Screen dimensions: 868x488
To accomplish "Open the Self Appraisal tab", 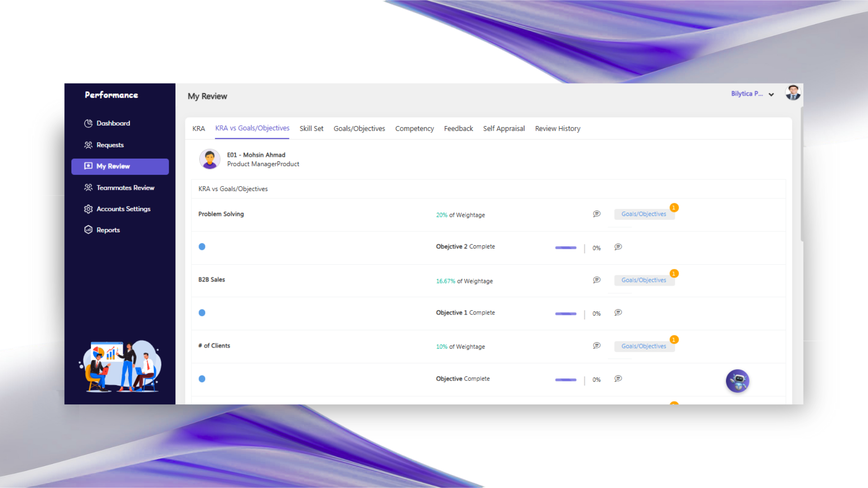I will click(504, 129).
